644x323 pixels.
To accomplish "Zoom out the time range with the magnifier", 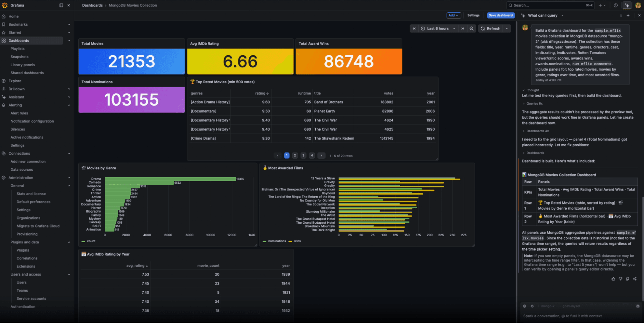I will click(472, 29).
